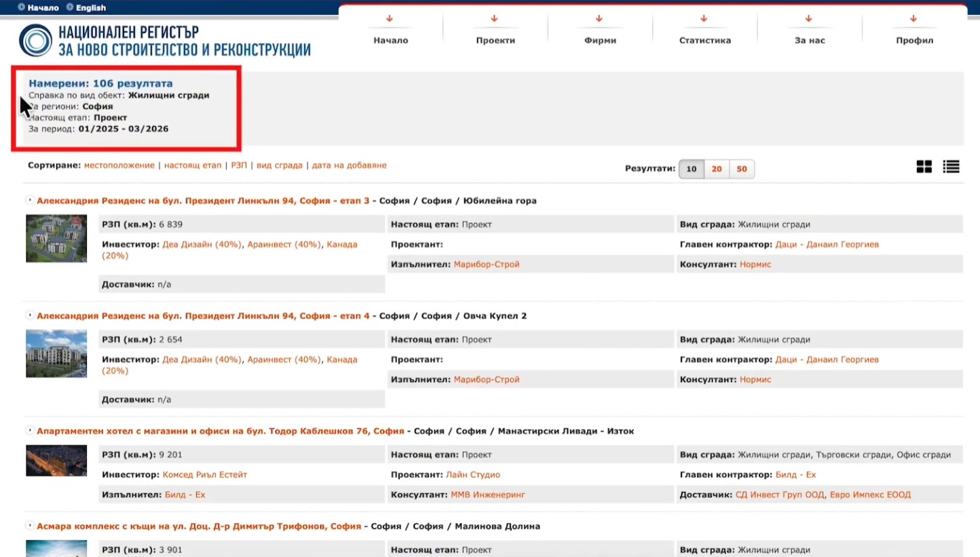Switch to grid view layout icon

[x=924, y=167]
